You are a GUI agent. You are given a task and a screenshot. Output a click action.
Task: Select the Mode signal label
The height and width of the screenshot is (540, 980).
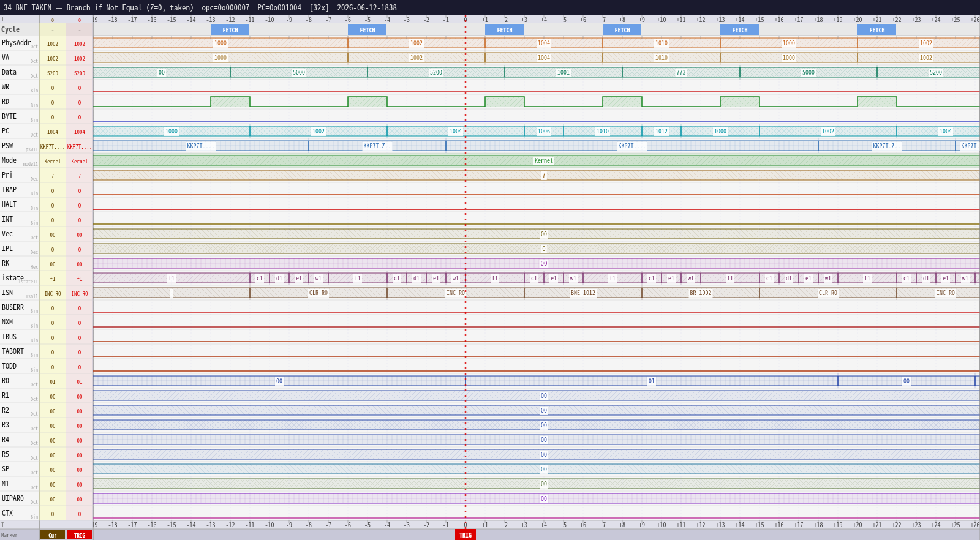pyautogui.click(x=9, y=160)
